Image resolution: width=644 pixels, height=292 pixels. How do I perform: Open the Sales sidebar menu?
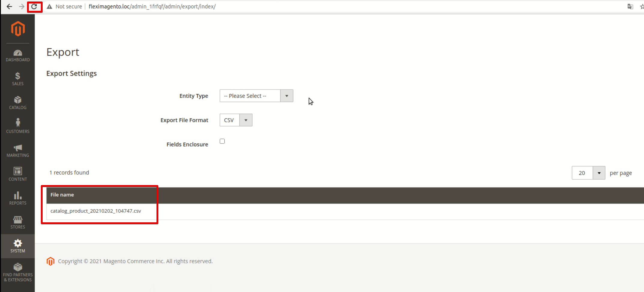tap(18, 79)
